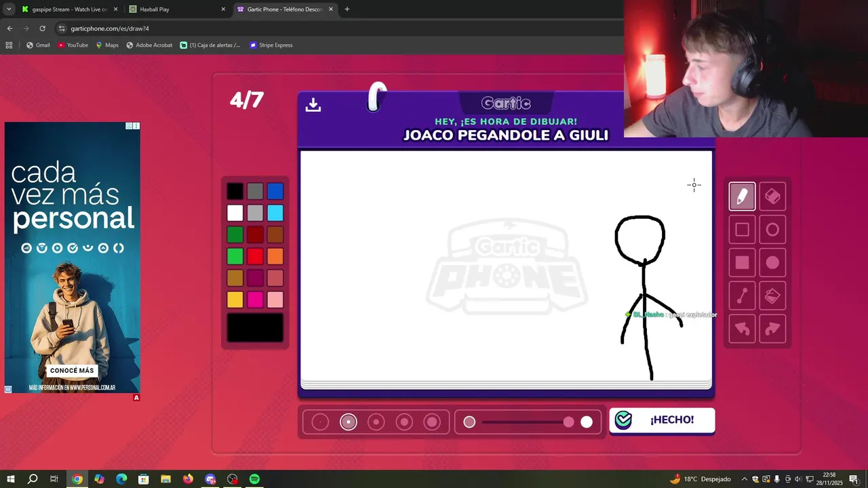Pick the hot pink color swatch
This screenshot has width=868, height=488.
[255, 300]
